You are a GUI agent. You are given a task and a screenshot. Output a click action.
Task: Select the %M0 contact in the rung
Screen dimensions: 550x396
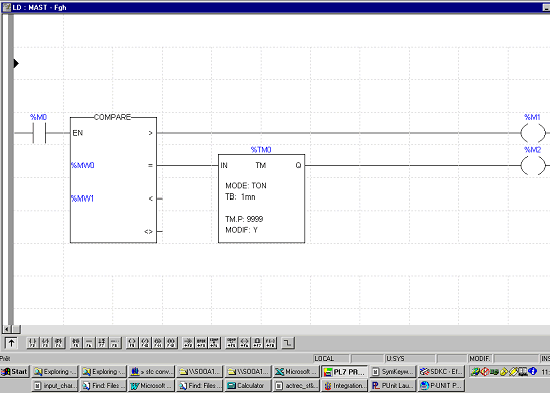point(39,133)
